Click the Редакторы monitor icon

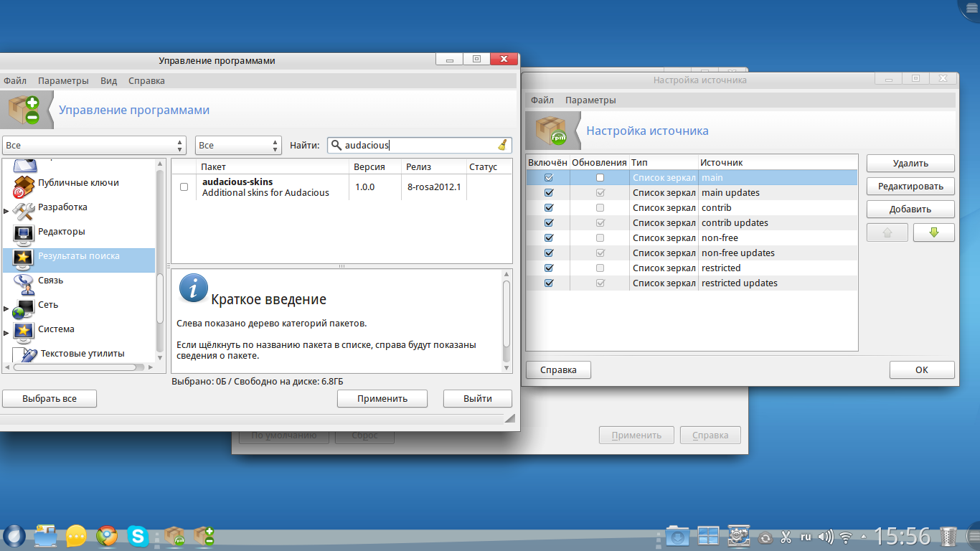(24, 235)
